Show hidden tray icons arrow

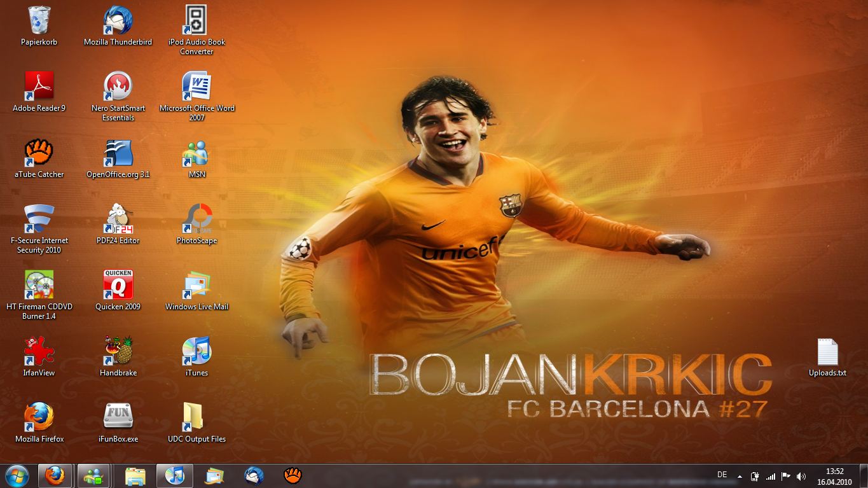pos(740,476)
